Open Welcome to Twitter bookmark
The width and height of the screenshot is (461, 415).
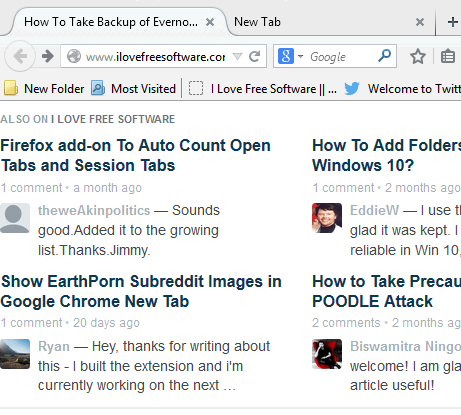[x=403, y=89]
